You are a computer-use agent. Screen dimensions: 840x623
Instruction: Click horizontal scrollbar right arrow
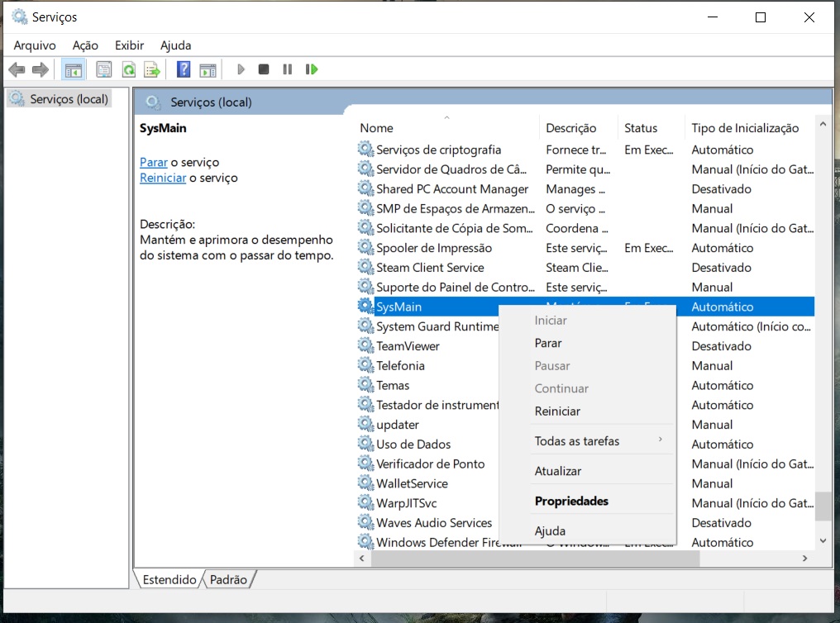click(804, 559)
